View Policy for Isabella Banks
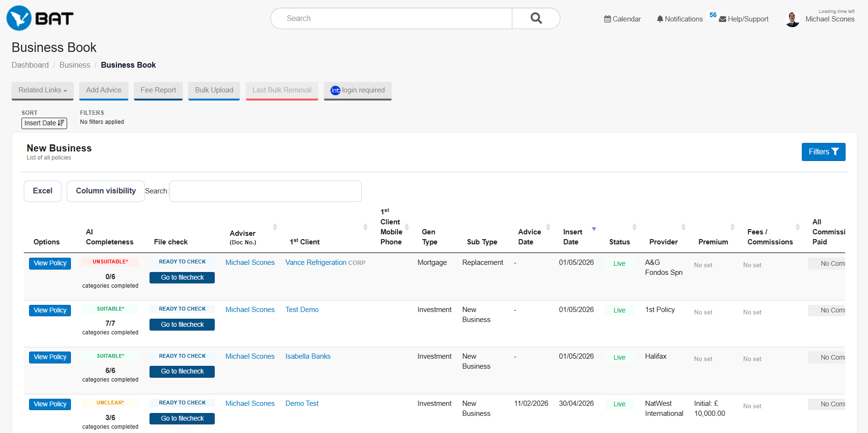868x433 pixels. [x=50, y=357]
